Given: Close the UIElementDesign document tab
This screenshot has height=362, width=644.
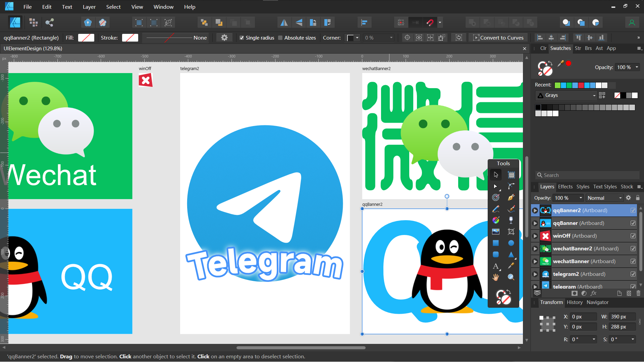Looking at the screenshot, I should click(525, 49).
